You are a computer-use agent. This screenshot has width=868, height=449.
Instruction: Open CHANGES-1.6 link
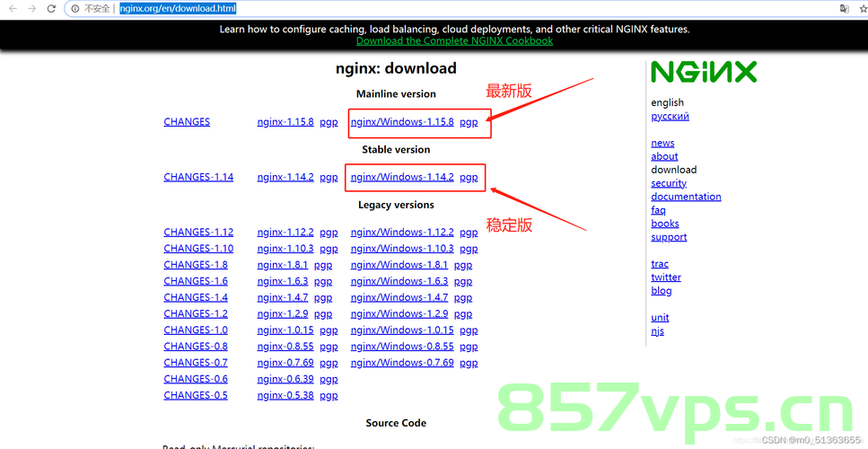pyautogui.click(x=196, y=281)
